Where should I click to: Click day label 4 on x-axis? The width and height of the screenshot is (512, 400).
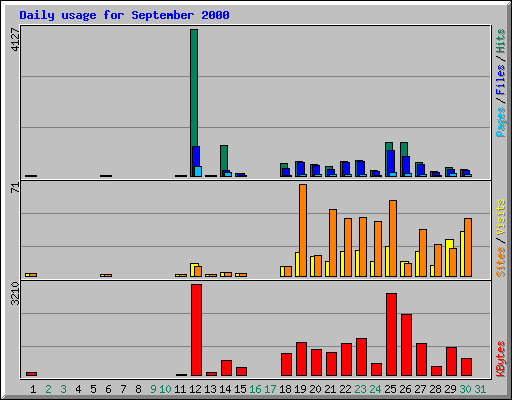(78, 389)
